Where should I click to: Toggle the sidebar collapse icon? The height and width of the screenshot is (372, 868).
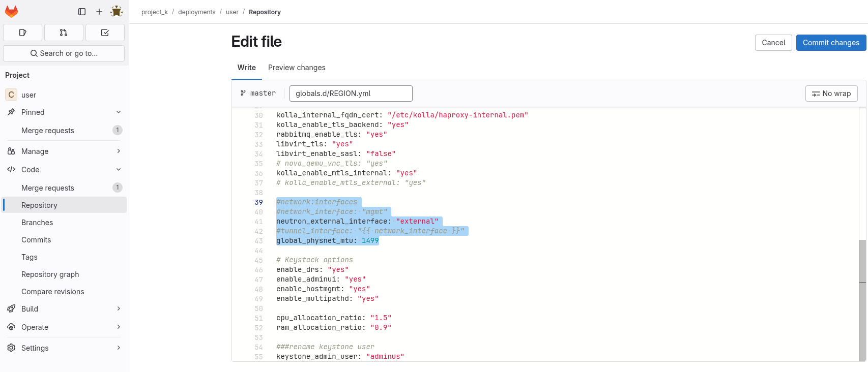tap(82, 12)
